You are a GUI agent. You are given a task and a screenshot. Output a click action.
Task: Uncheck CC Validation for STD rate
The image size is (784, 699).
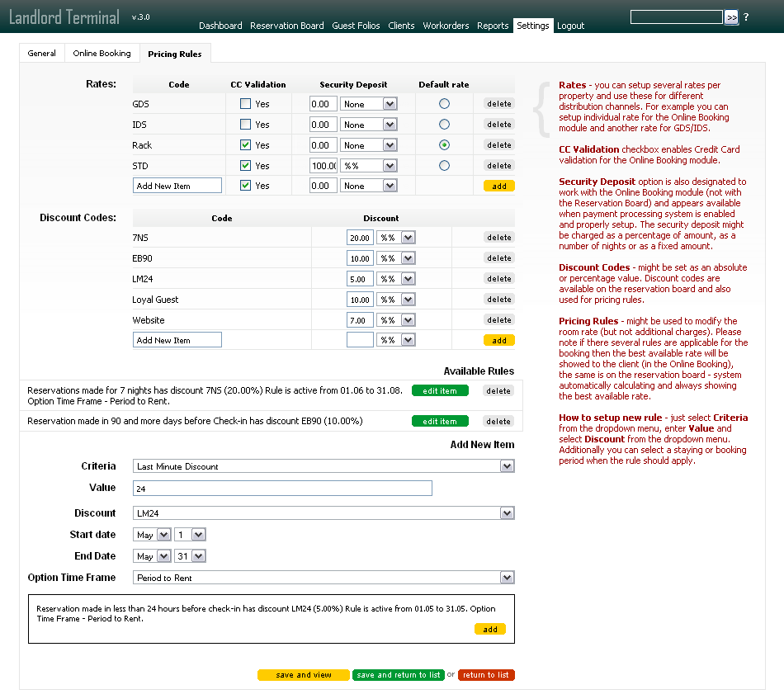pos(245,166)
